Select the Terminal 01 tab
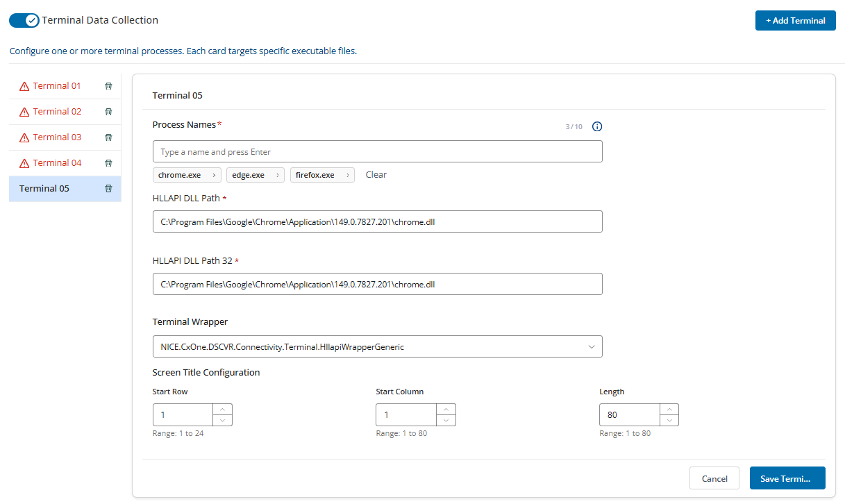This screenshot has height=504, width=845. (65, 86)
